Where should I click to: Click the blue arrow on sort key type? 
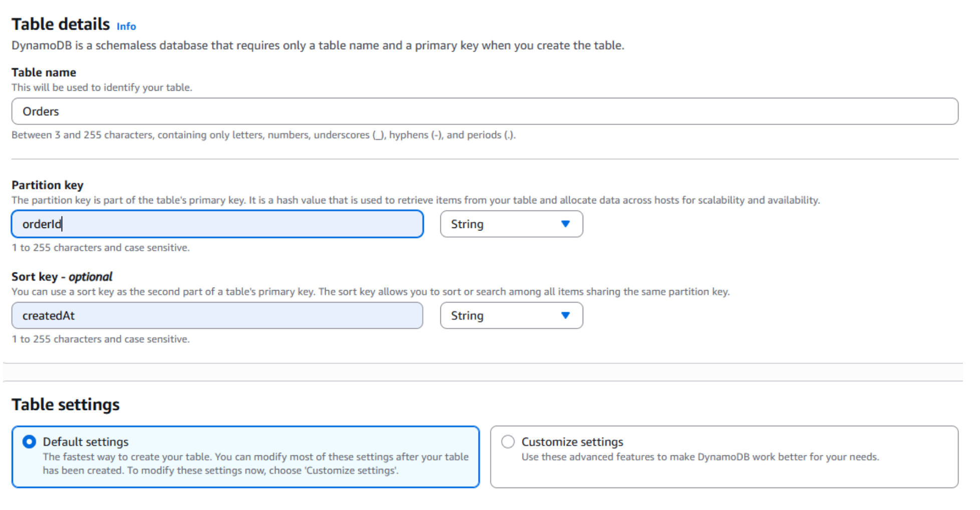pos(565,316)
